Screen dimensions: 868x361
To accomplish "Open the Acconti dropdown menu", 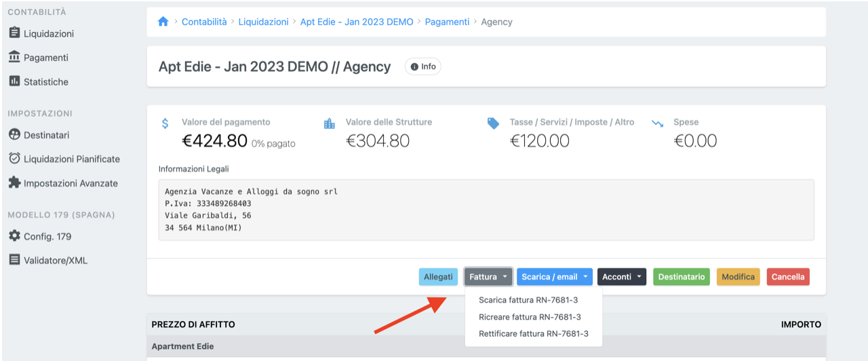I will pos(621,277).
